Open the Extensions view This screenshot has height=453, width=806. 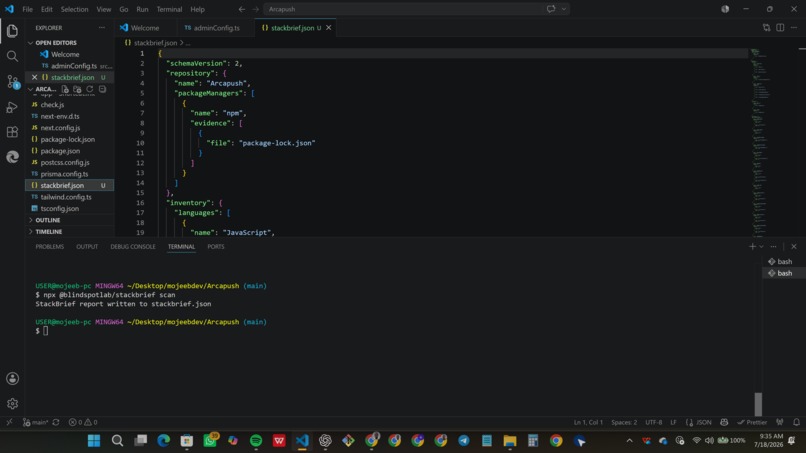(x=12, y=132)
